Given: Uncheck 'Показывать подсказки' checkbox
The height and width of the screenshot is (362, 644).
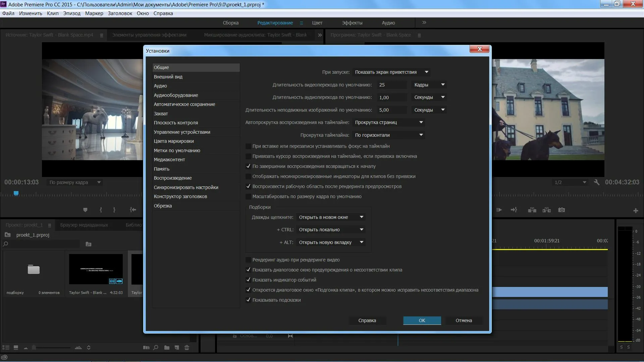Looking at the screenshot, I should [248, 300].
